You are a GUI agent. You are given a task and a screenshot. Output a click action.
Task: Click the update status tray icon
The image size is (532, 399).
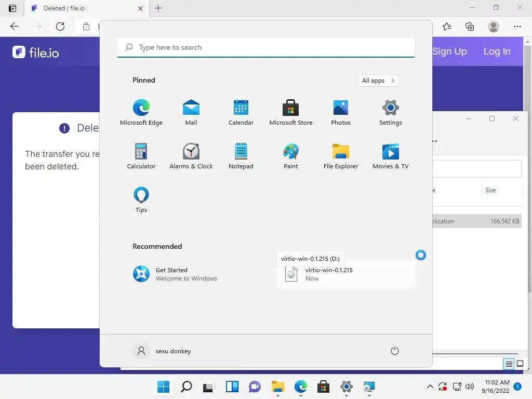click(x=443, y=387)
